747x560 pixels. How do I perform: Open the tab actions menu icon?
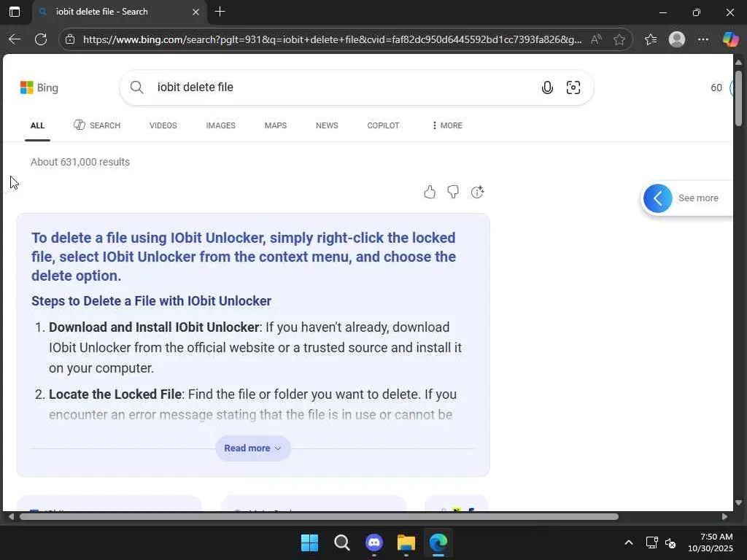[15, 12]
